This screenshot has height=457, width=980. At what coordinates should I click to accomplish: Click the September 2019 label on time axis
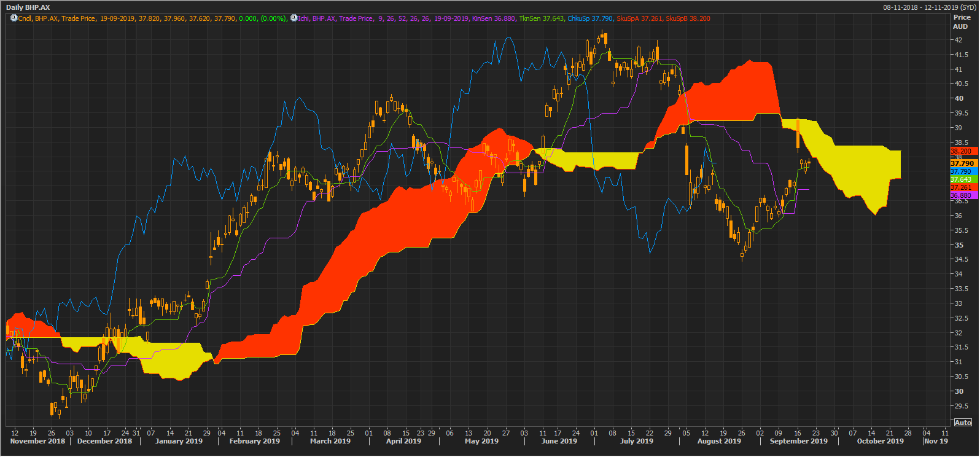pyautogui.click(x=798, y=441)
